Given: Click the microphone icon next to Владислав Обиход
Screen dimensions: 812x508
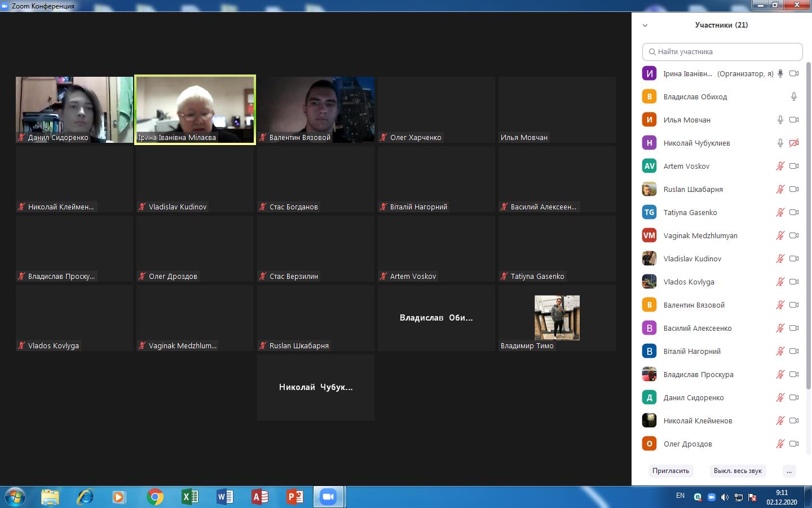Looking at the screenshot, I should pyautogui.click(x=793, y=97).
